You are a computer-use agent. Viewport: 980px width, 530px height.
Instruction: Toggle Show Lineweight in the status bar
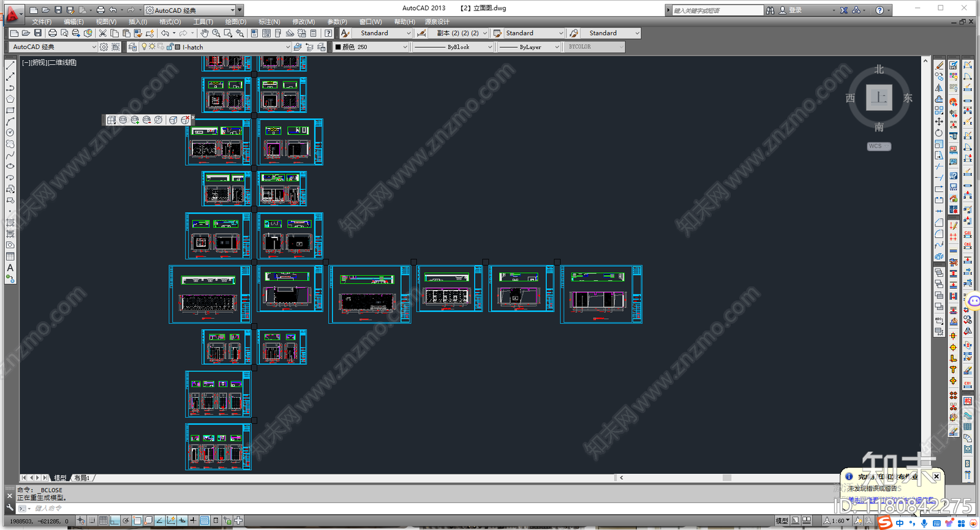tap(193, 521)
